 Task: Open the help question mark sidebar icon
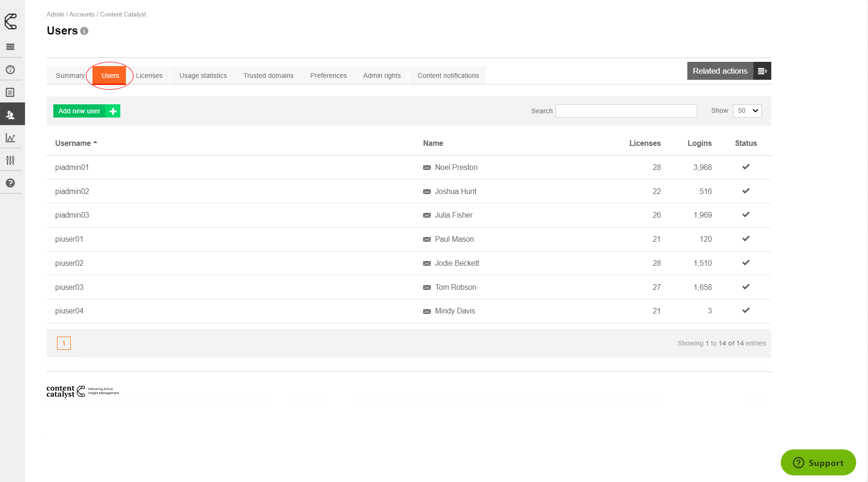click(x=10, y=183)
